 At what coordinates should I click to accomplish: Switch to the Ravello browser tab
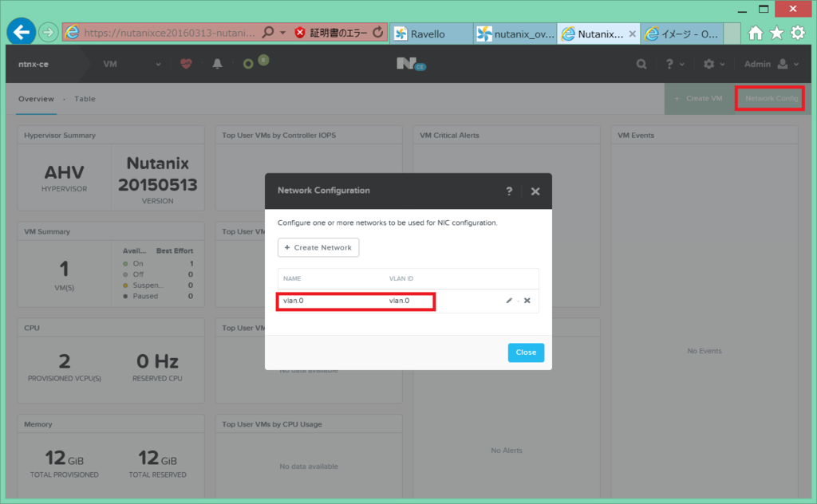[x=432, y=33]
